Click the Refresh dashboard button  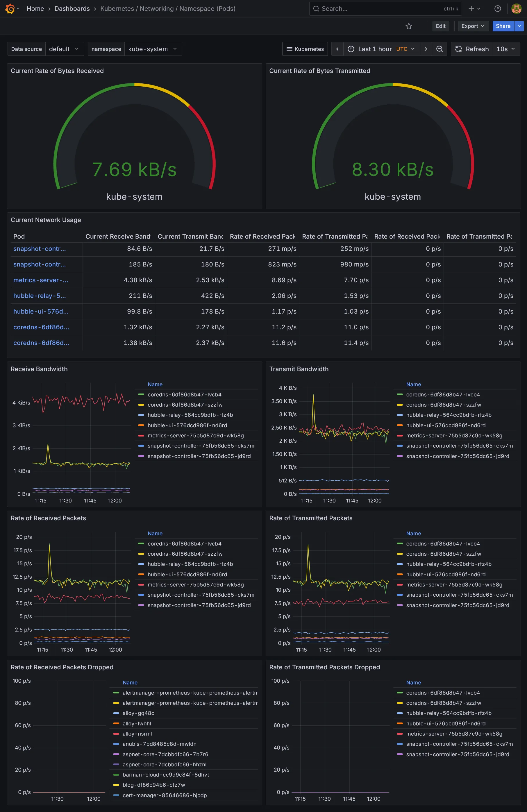(472, 49)
